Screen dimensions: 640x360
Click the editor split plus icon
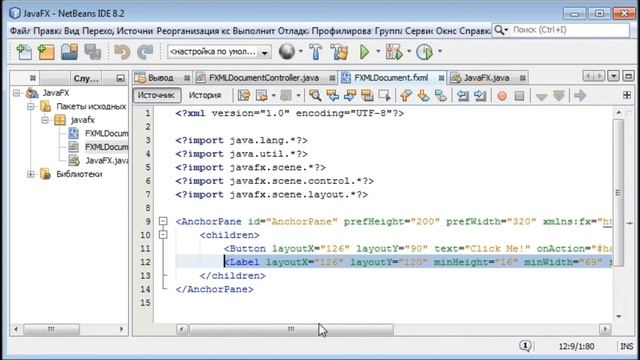coord(627,95)
